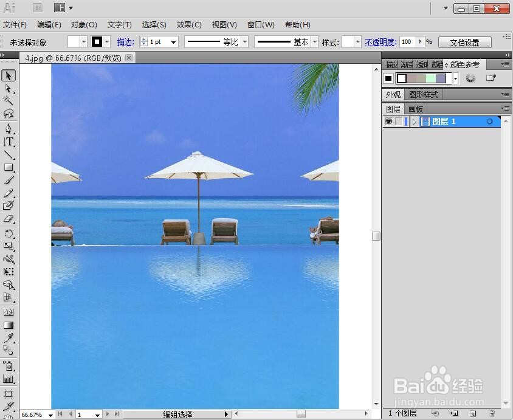Select the Gradient tool
Screen dimensions: 513x420
click(9, 325)
